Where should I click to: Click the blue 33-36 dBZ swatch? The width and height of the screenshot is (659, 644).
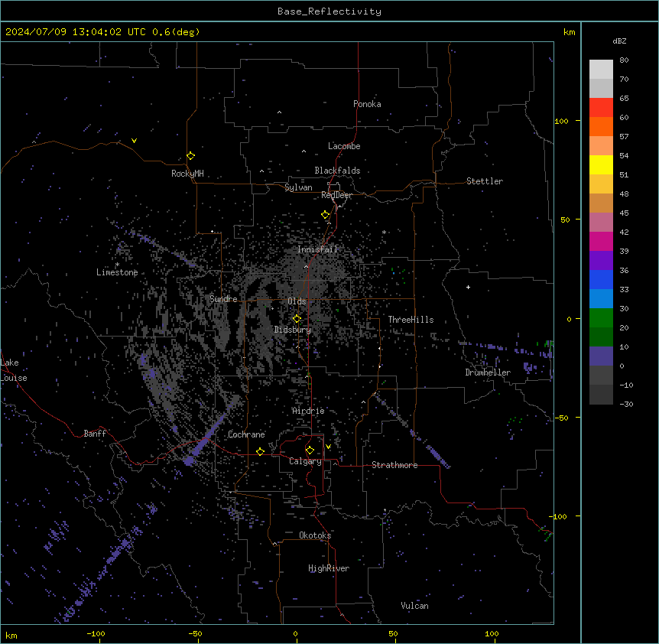coord(601,279)
